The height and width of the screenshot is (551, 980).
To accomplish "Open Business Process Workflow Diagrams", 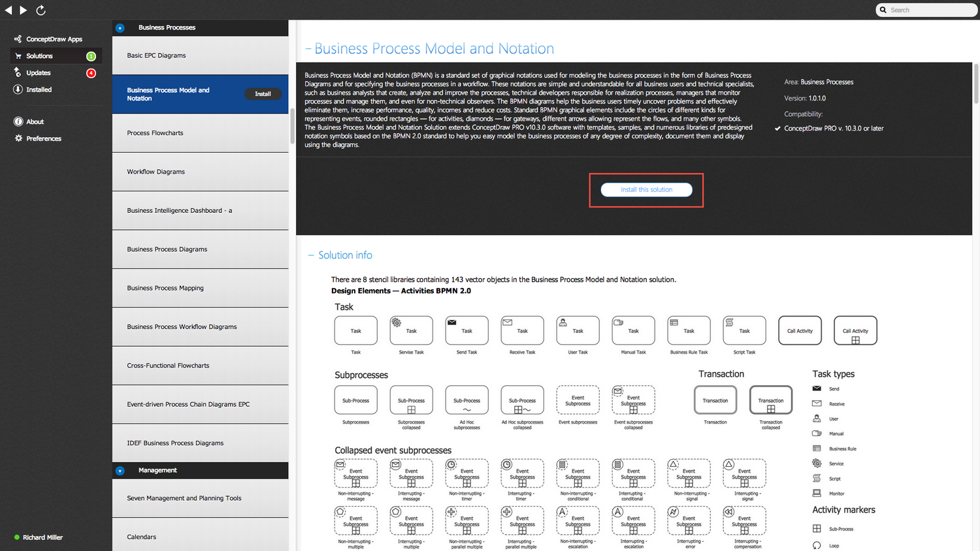I will coord(200,327).
